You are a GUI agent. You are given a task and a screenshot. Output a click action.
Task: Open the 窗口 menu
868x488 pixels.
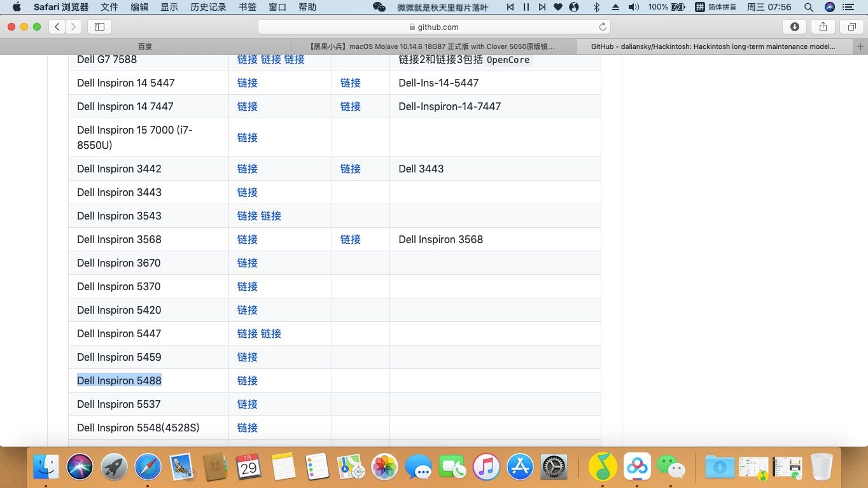(277, 7)
